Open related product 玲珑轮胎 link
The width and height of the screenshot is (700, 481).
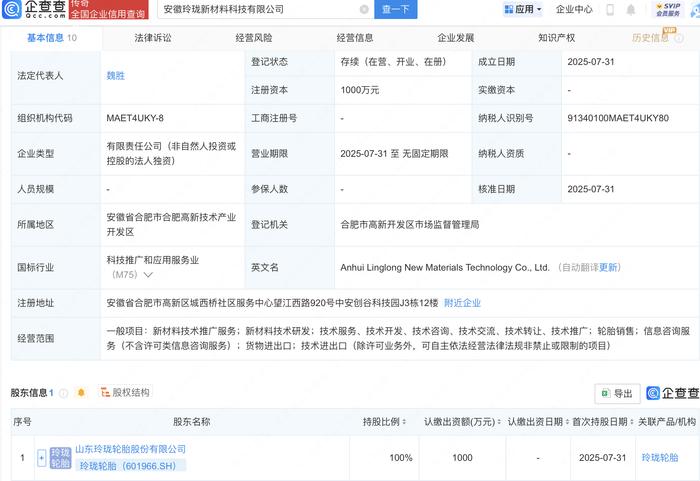coord(660,458)
